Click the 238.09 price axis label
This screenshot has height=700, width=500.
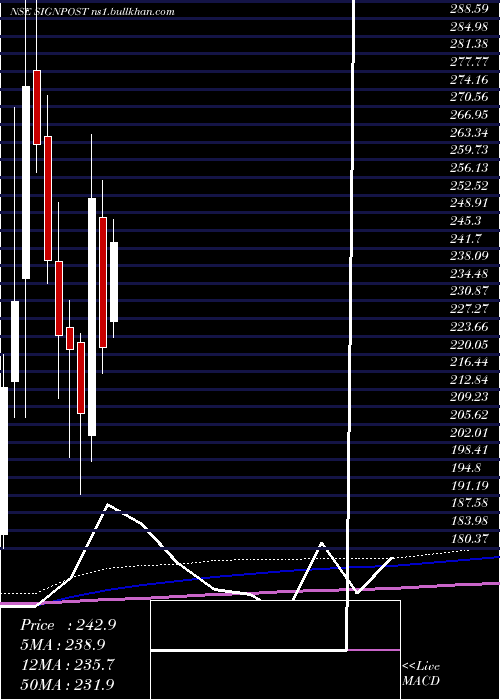pos(469,256)
